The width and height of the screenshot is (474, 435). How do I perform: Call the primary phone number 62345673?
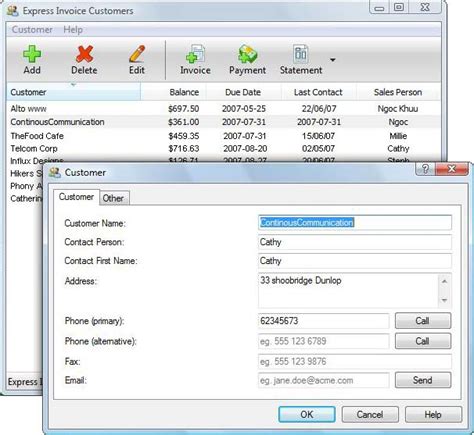pos(423,321)
